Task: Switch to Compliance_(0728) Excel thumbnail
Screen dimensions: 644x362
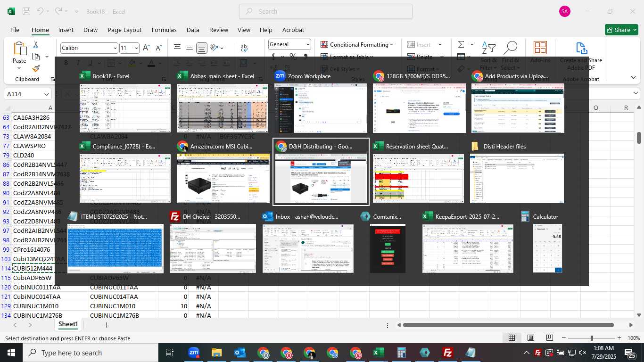Action: (x=125, y=178)
